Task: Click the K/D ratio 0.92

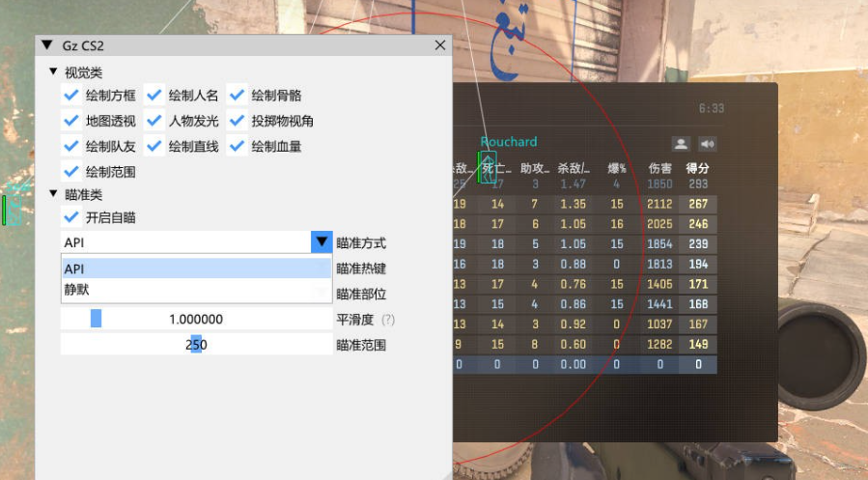Action: coord(573,324)
